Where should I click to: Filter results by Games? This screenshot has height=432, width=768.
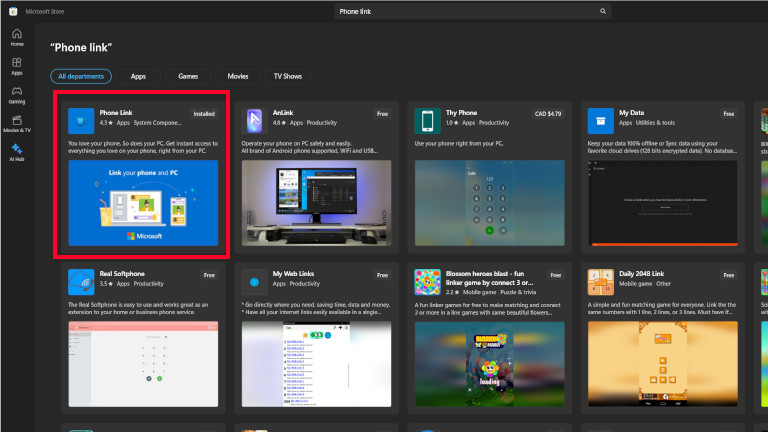click(x=188, y=76)
